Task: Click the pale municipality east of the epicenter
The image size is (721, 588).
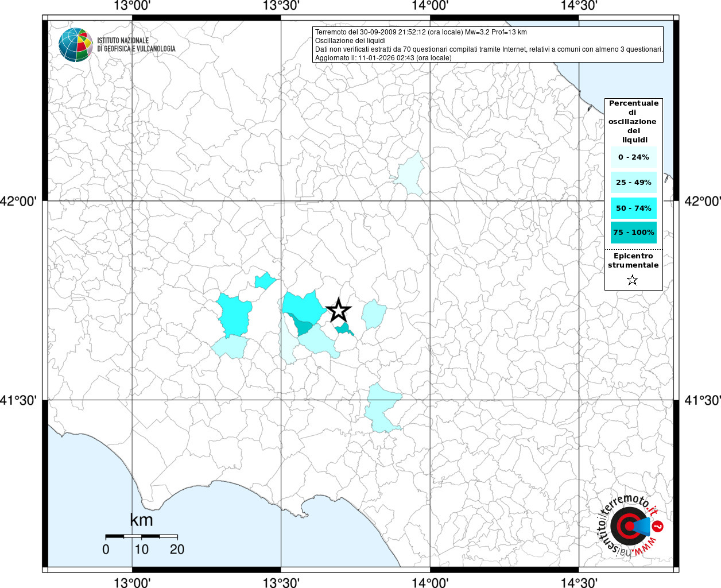Action: click(x=374, y=314)
